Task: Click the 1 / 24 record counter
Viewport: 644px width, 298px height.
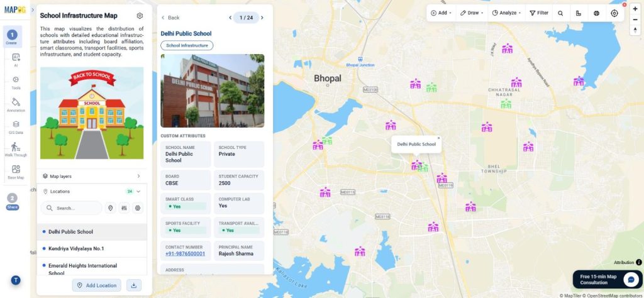Action: [246, 18]
